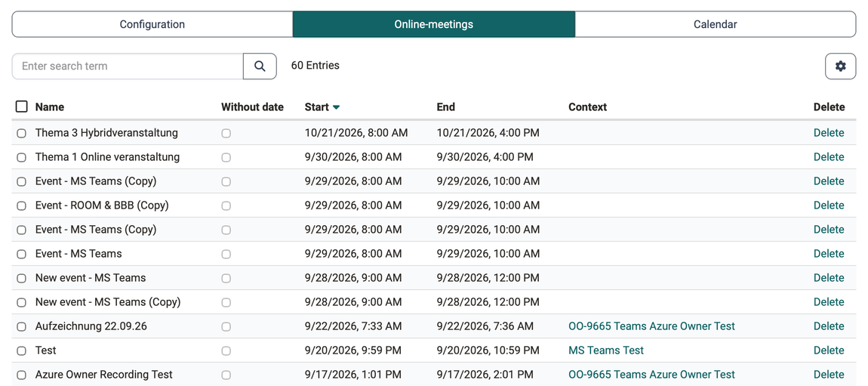Click the magnifier search button
868x386 pixels.
pyautogui.click(x=260, y=66)
